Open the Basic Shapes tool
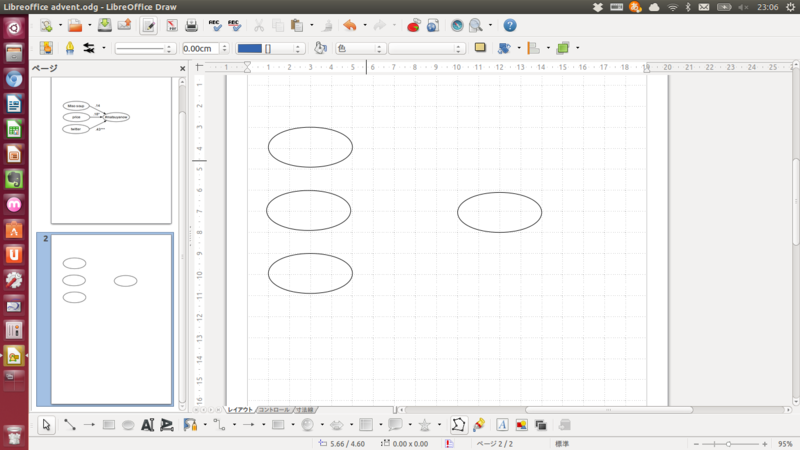The height and width of the screenshot is (450, 800). (x=278, y=424)
